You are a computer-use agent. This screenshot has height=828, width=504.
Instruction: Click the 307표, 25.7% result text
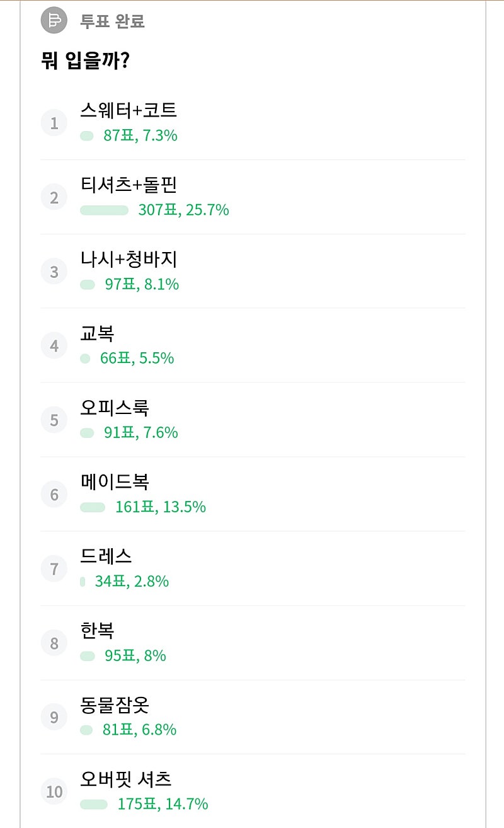coord(183,210)
